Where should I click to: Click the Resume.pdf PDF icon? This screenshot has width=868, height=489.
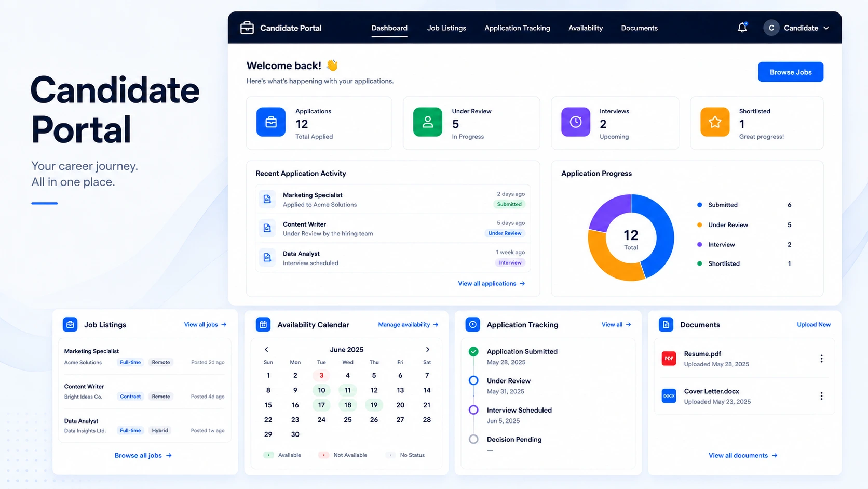tap(669, 359)
